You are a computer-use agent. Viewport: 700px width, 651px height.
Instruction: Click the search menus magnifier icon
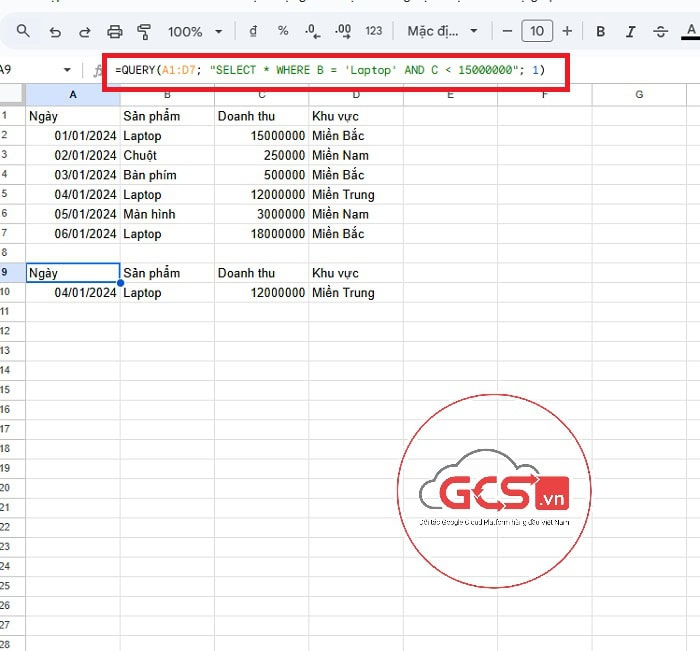point(23,32)
